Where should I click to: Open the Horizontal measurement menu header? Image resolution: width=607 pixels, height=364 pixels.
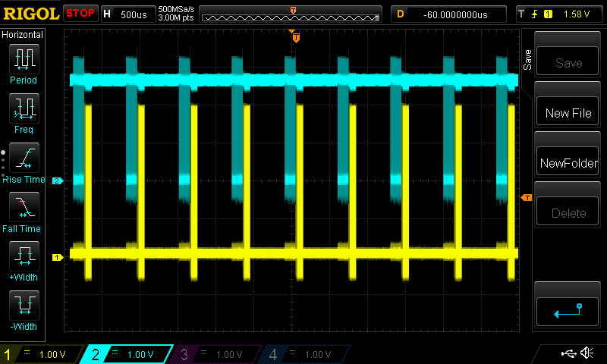tap(23, 35)
